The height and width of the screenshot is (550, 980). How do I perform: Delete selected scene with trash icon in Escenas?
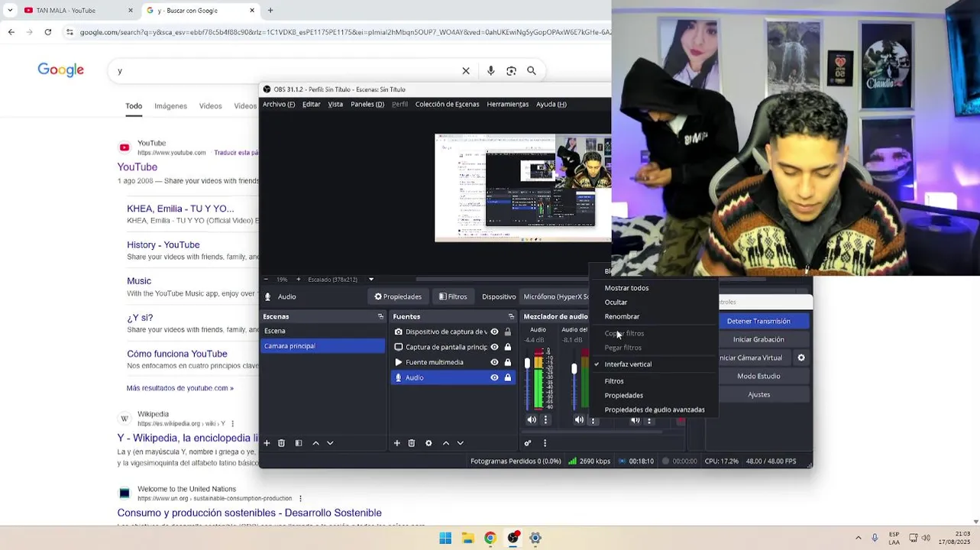click(x=281, y=443)
